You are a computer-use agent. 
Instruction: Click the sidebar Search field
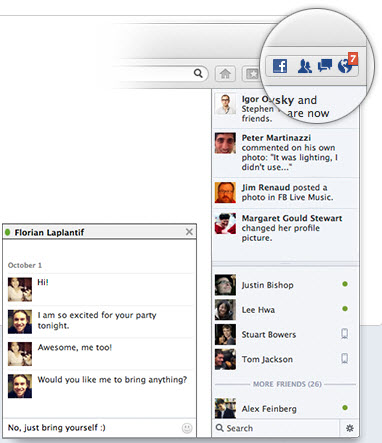[276, 428]
